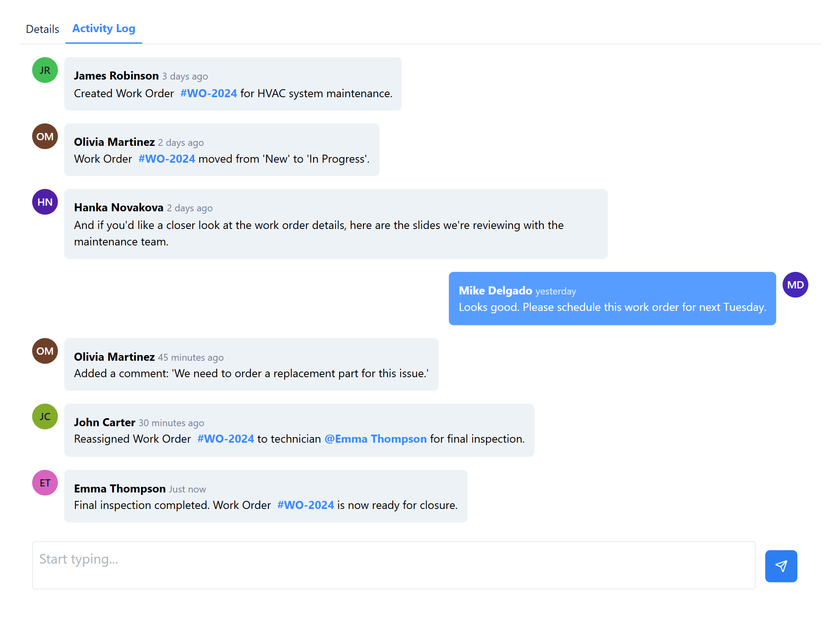Viewport: 840px width, 617px height.
Task: Click Mike Delgado's MD avatar
Action: click(x=795, y=285)
